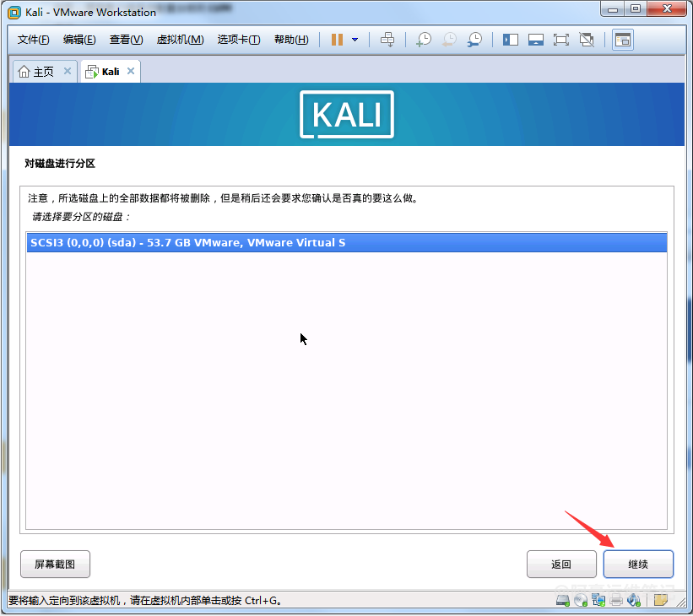Click the 继续 (Continue) button

pos(638,565)
